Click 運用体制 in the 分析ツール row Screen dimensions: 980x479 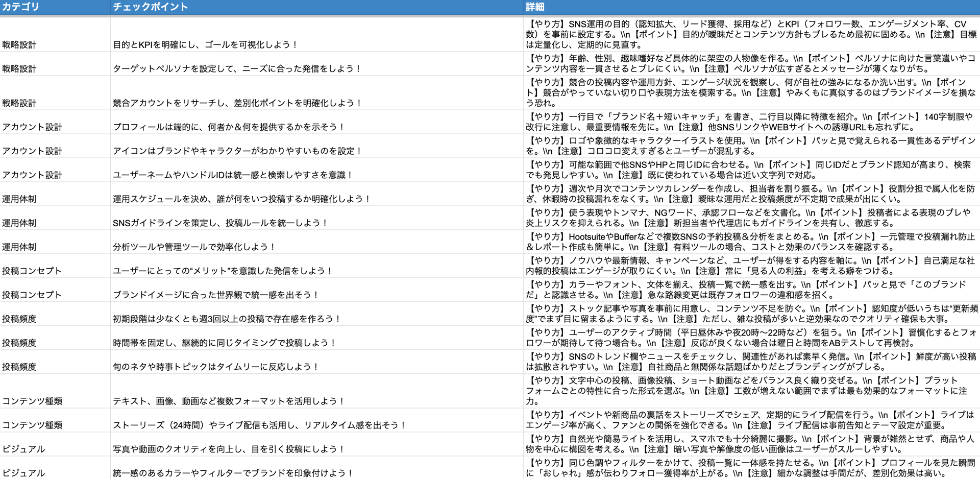coord(19,247)
